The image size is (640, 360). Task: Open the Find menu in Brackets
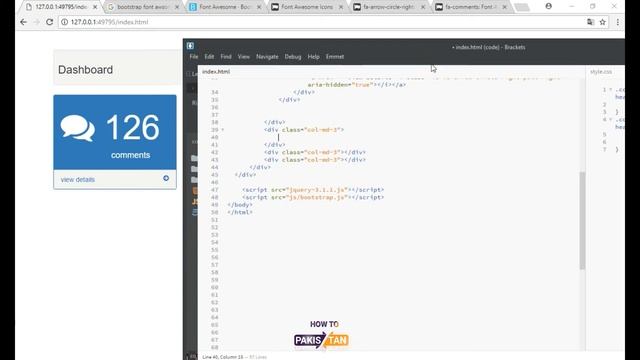point(226,57)
